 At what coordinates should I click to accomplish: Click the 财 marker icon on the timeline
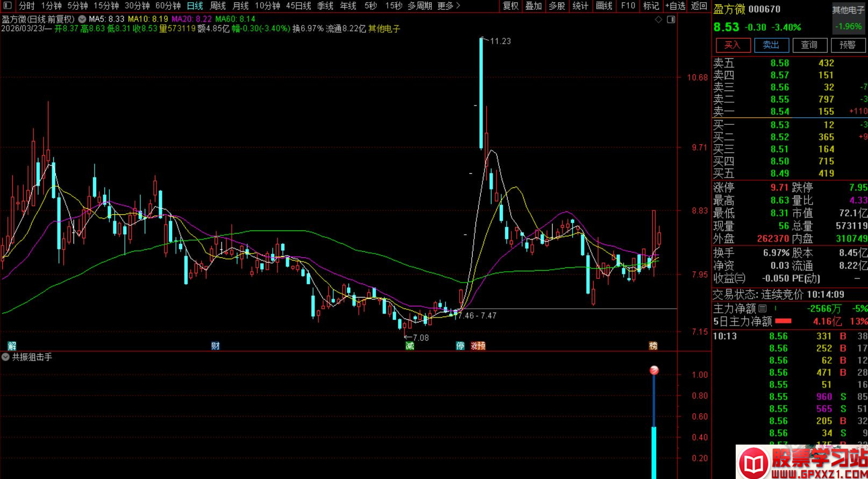[x=215, y=346]
